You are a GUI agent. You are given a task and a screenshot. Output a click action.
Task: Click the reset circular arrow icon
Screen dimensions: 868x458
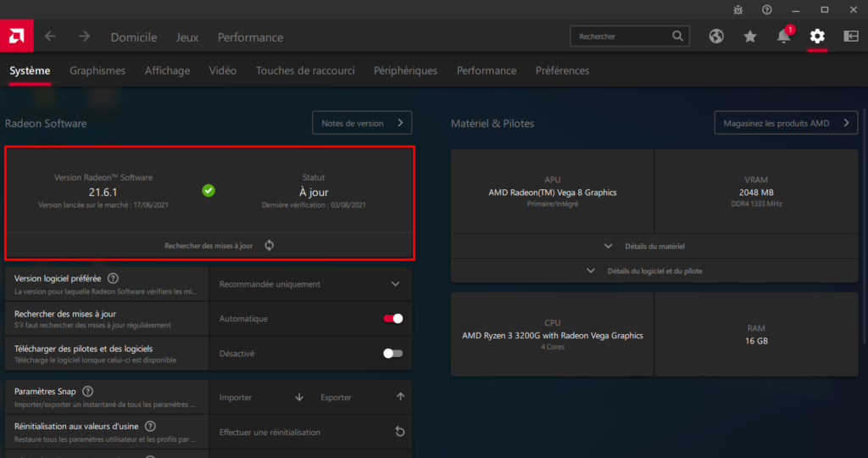[x=400, y=432]
